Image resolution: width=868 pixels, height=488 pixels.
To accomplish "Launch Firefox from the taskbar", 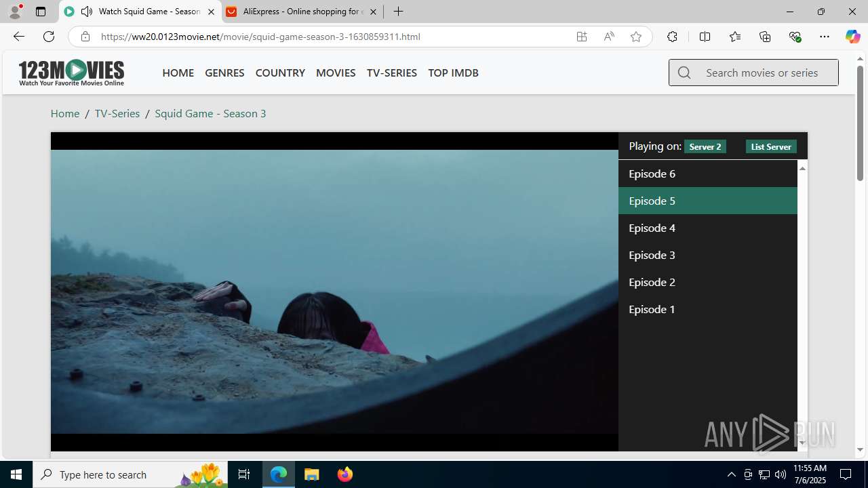I will coord(344,474).
